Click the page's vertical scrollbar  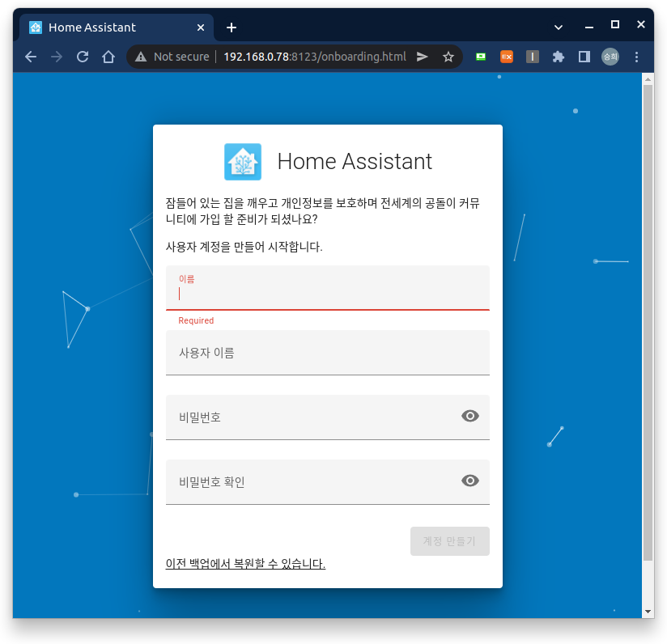click(x=648, y=323)
